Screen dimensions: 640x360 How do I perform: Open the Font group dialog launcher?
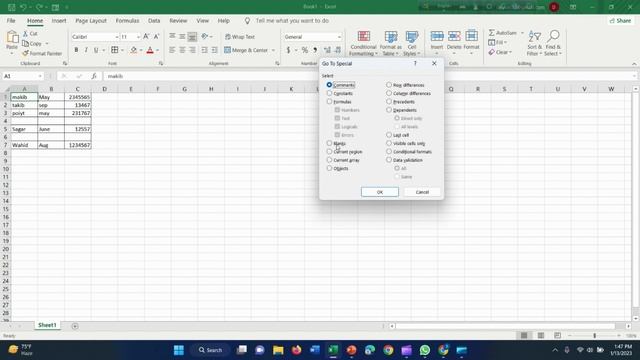[161, 63]
